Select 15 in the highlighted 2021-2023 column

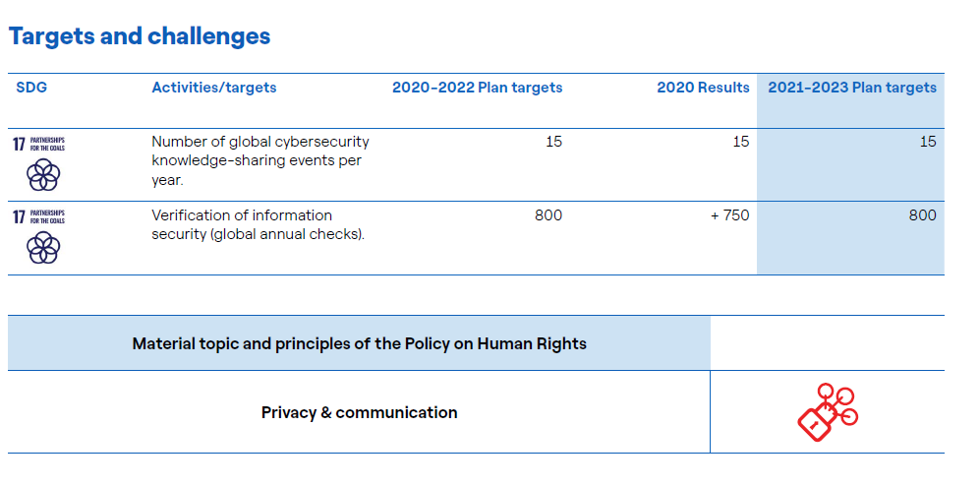click(928, 142)
